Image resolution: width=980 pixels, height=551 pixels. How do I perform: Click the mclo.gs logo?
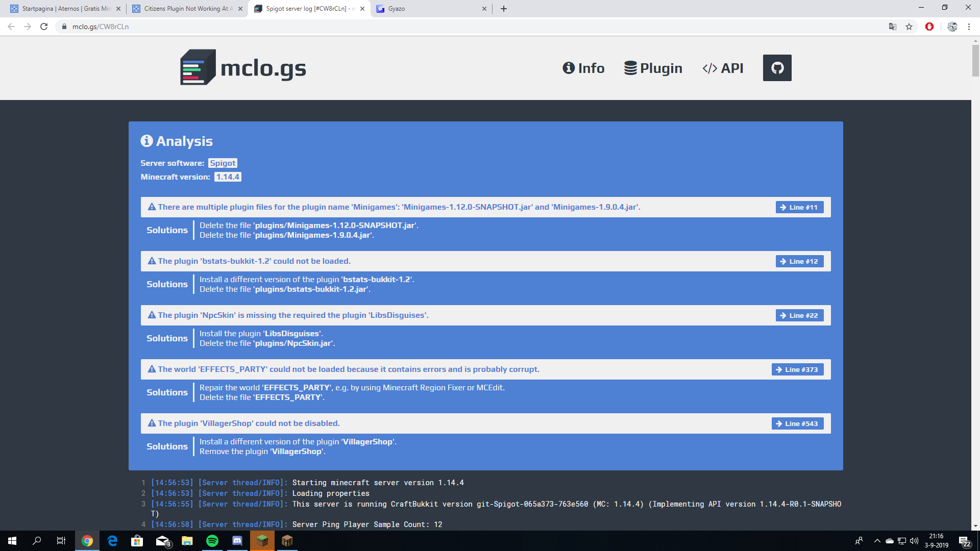243,67
